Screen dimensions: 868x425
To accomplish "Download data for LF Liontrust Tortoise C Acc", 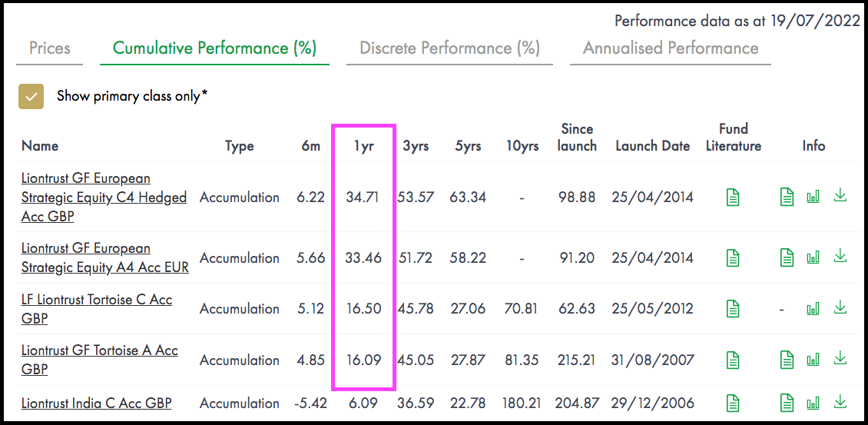I will click(840, 307).
